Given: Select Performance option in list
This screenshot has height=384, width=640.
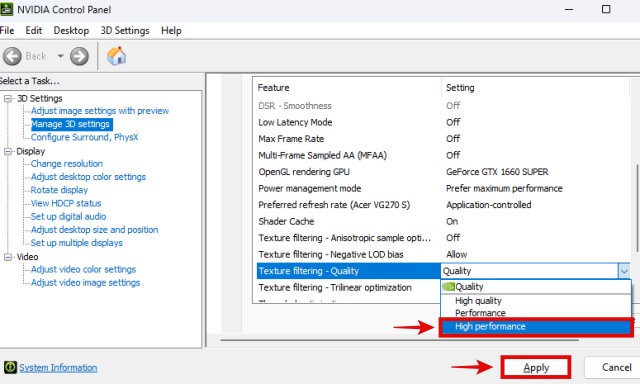Looking at the screenshot, I should (x=536, y=313).
